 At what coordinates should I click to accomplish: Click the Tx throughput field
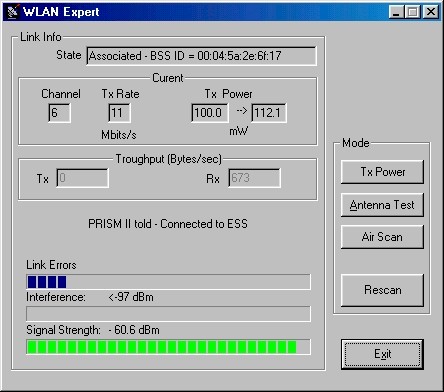pyautogui.click(x=82, y=178)
